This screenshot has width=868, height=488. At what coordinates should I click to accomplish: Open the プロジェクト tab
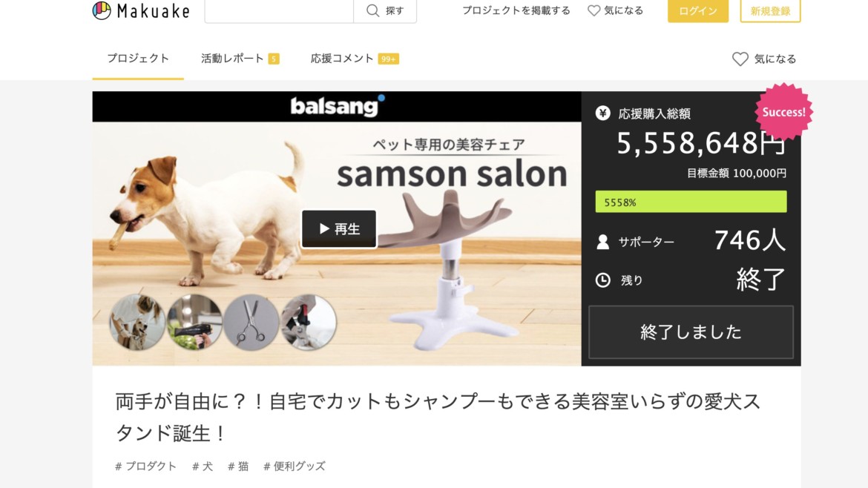[x=138, y=59]
